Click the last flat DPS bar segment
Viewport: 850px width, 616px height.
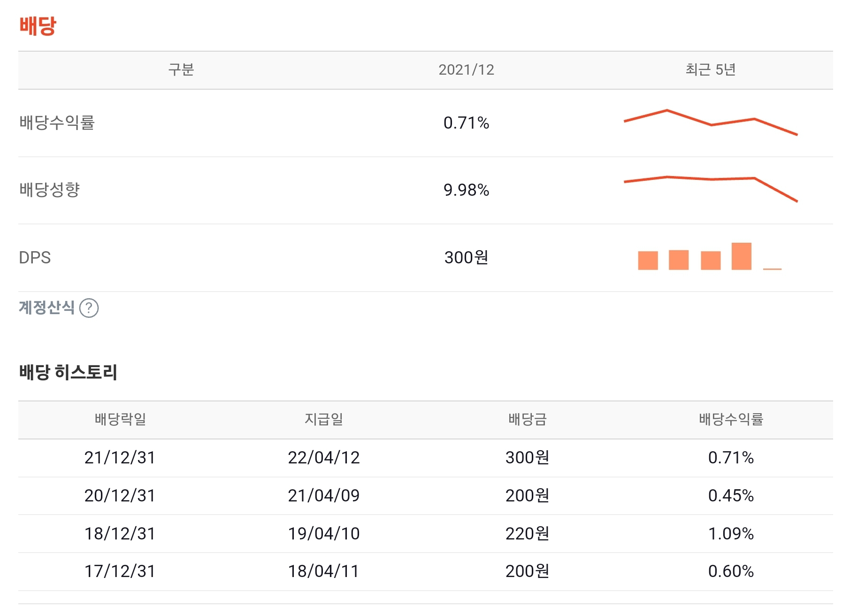point(772,268)
